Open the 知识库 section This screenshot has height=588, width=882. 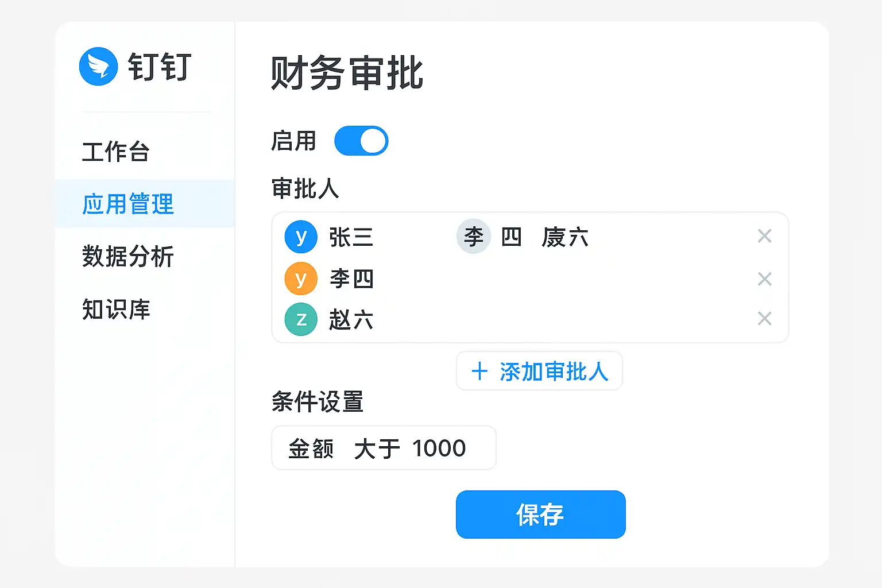coord(116,310)
